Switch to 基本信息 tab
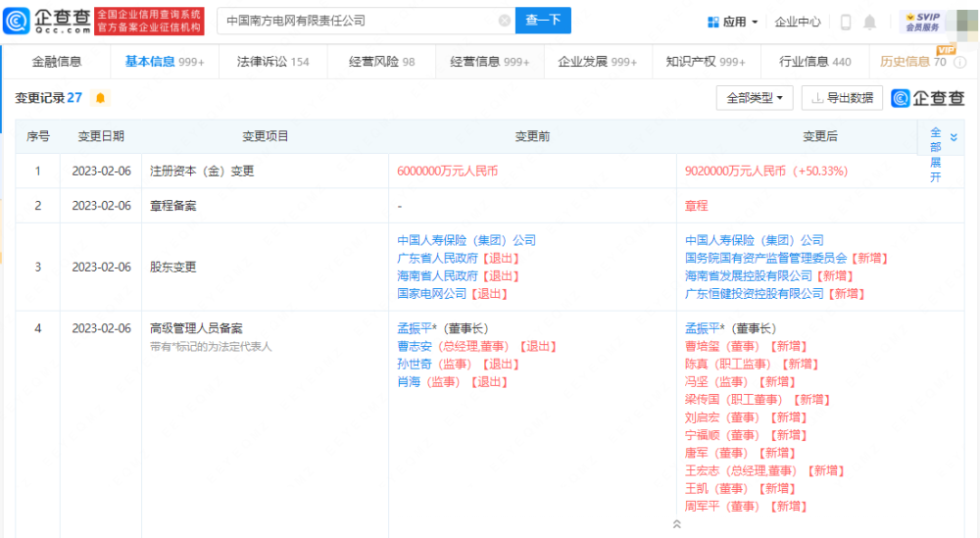 [165, 61]
